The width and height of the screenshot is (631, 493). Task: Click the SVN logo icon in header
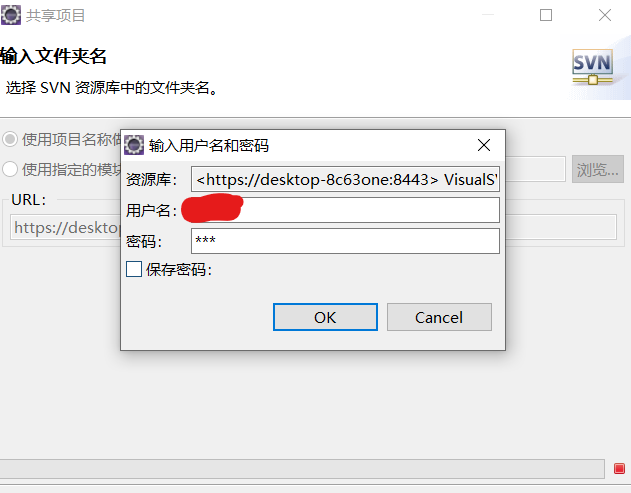point(592,67)
